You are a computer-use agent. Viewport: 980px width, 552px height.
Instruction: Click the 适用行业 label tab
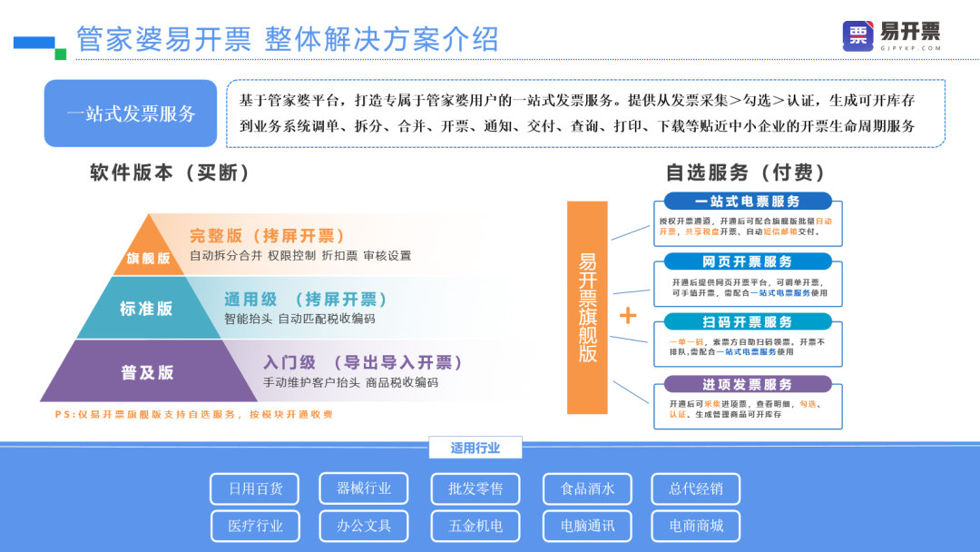(475, 448)
